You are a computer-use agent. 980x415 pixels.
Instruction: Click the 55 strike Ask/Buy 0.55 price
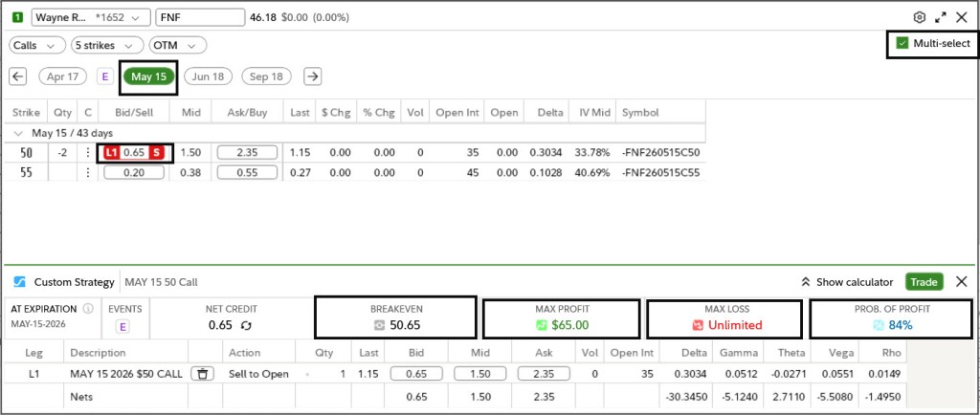(247, 172)
